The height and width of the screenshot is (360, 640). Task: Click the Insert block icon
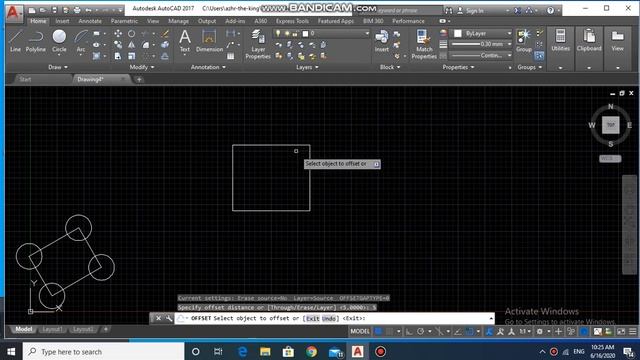(382, 41)
